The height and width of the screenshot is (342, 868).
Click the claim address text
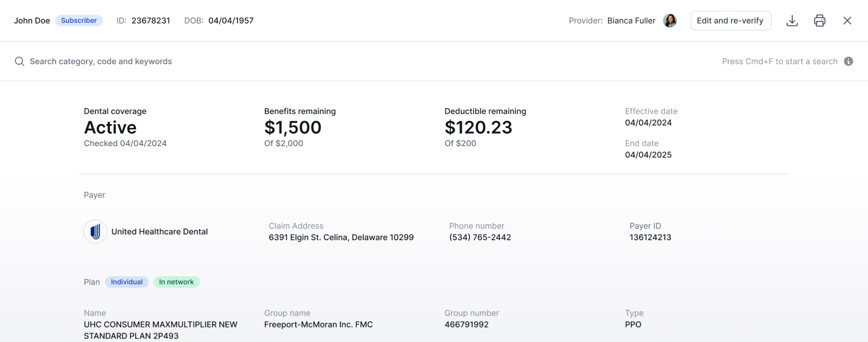pos(341,237)
